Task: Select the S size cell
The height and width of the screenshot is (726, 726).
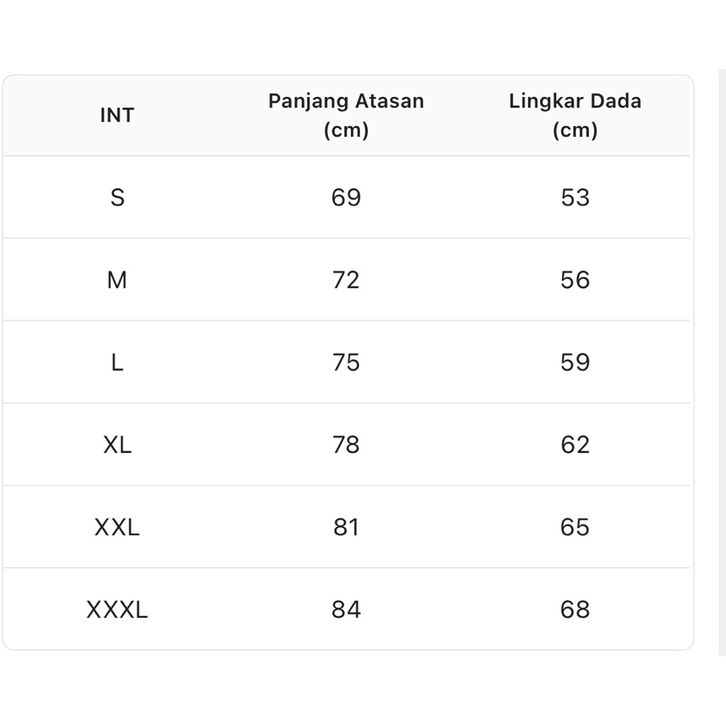Action: pos(117,197)
